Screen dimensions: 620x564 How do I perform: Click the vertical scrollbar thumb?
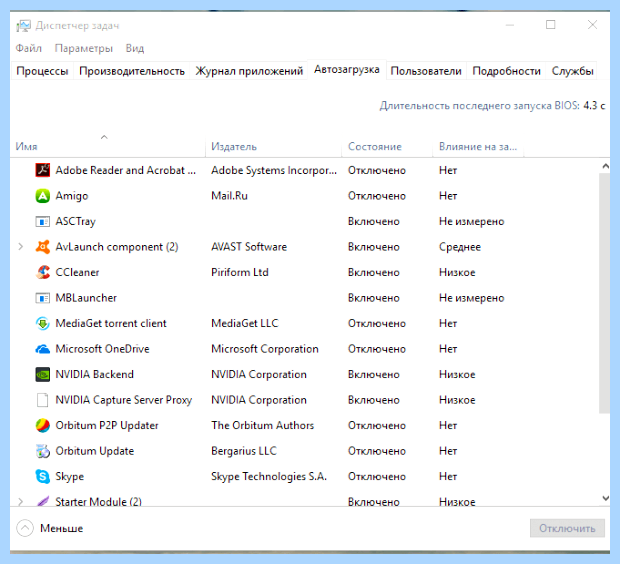coord(605,293)
